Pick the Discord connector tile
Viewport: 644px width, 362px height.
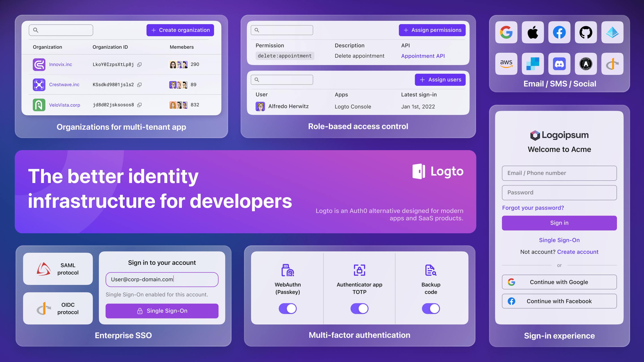pos(559,64)
